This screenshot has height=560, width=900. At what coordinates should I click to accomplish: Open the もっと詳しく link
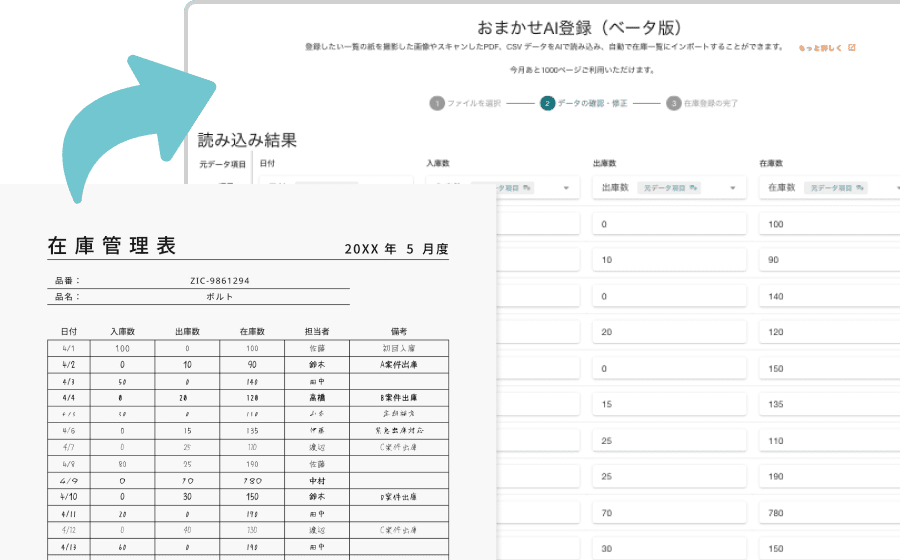[x=821, y=47]
